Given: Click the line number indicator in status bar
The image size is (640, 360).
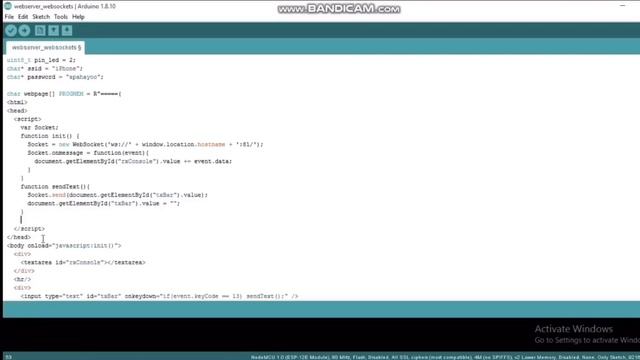Looking at the screenshot, I should point(9,357).
